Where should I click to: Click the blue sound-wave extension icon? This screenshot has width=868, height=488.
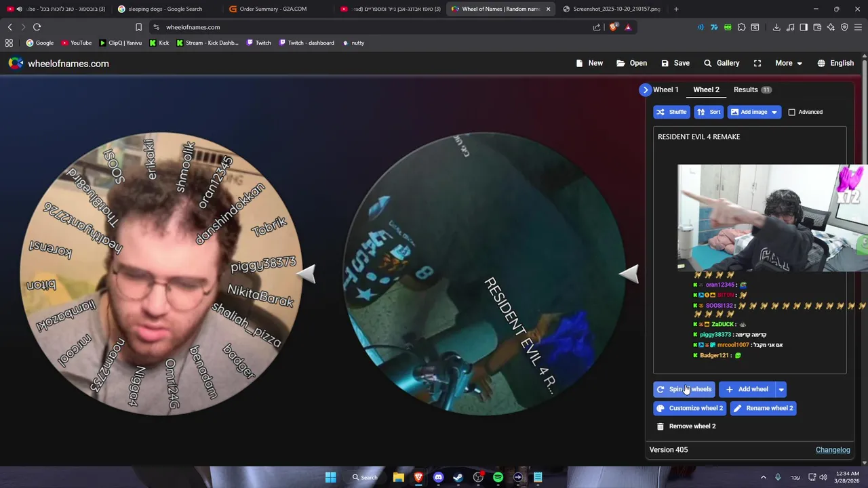701,27
